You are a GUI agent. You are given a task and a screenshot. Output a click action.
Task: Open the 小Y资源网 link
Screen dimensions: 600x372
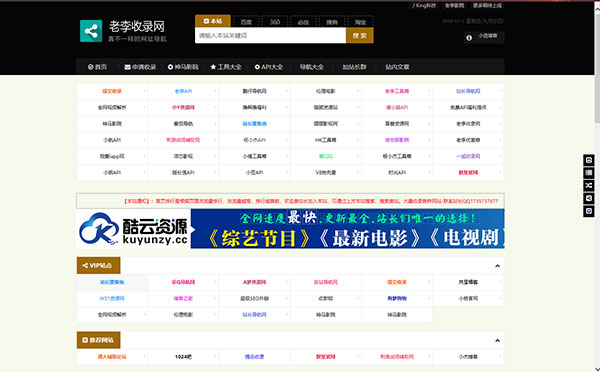(x=183, y=108)
